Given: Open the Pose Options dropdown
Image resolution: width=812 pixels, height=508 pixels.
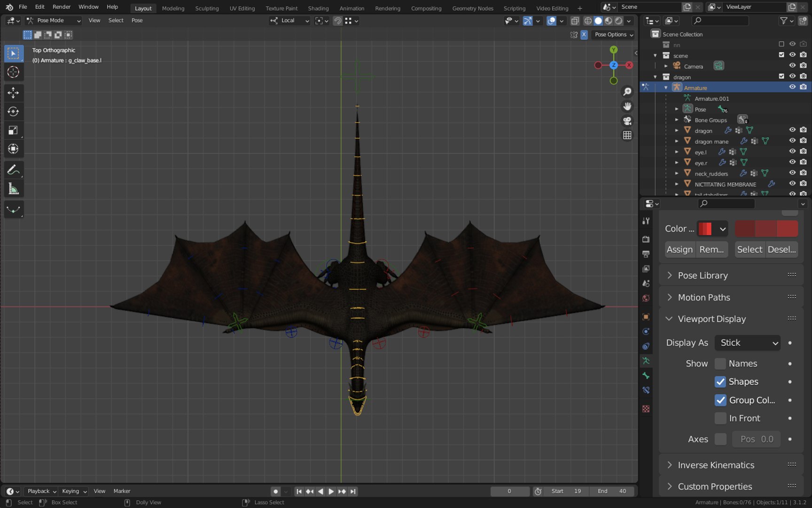Looking at the screenshot, I should tap(614, 34).
